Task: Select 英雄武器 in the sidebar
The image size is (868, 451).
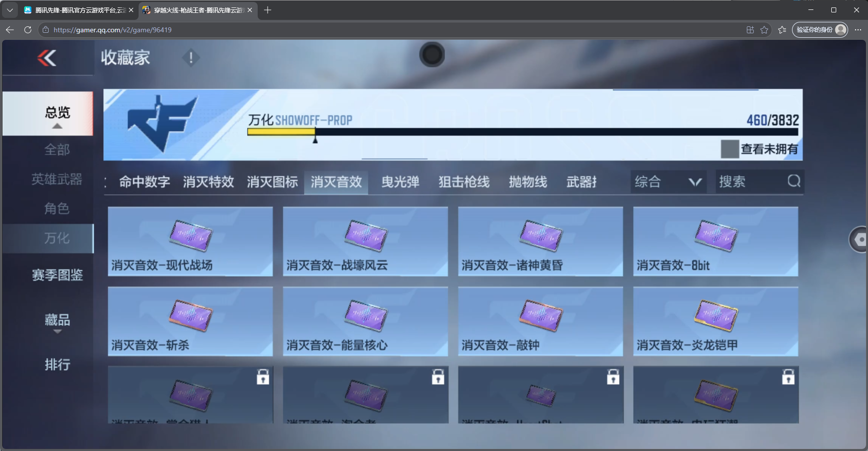Action: (57, 179)
